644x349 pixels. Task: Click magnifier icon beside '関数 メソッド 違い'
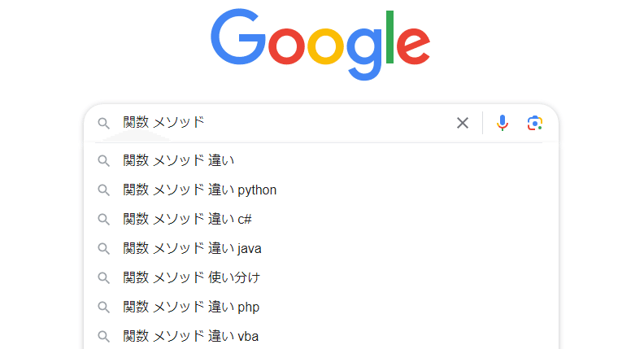click(x=103, y=161)
